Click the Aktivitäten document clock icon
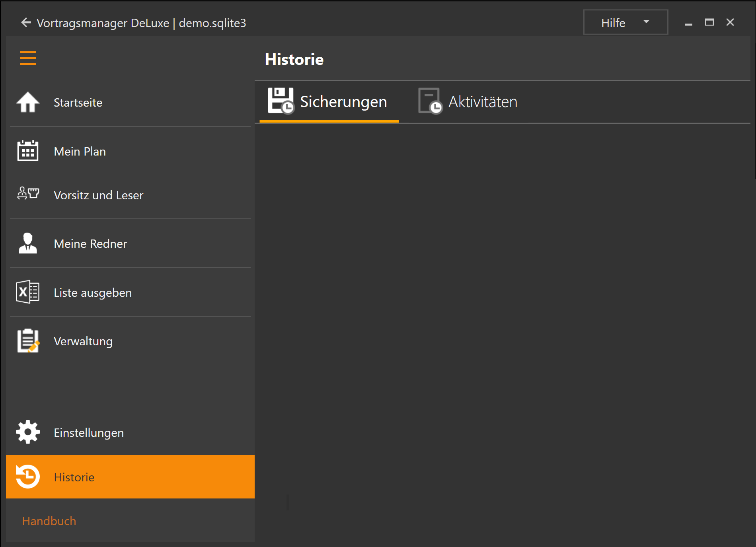Screen dimensions: 756x547 pos(430,101)
